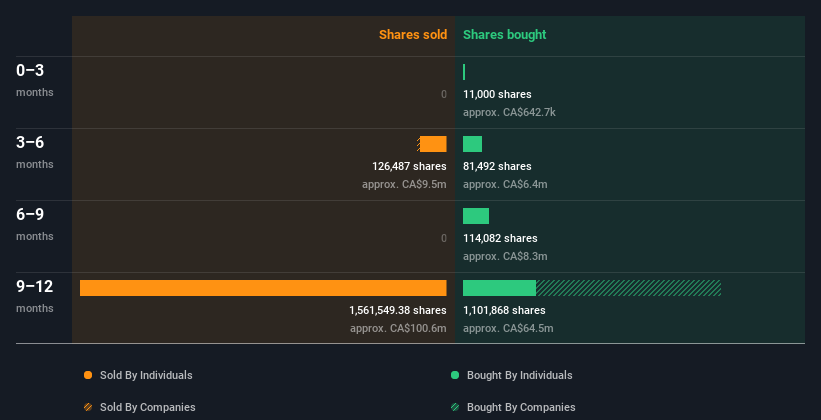Select the approx. CA$9.5m value
Viewport: 821px width, 420px height.
(404, 184)
